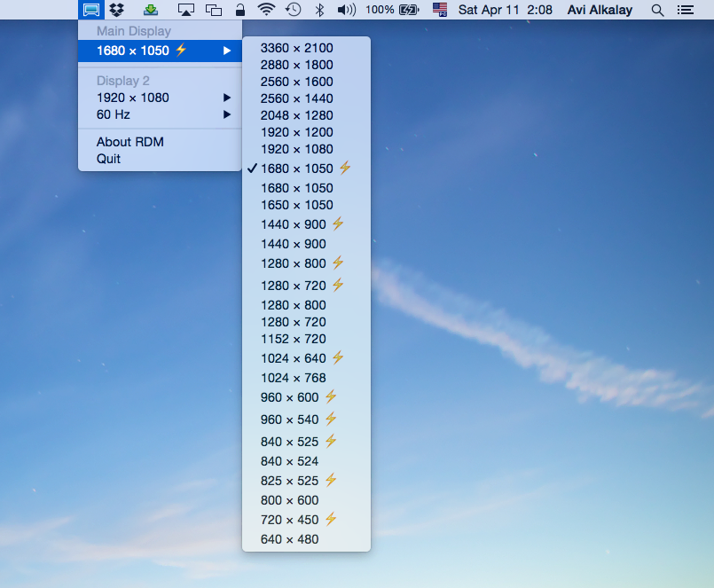Open About RDM

click(130, 142)
